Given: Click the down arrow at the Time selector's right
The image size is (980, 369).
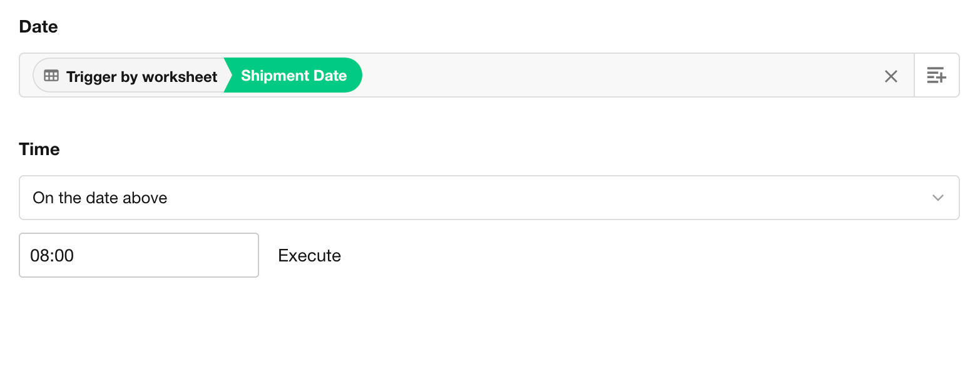Looking at the screenshot, I should 937,198.
